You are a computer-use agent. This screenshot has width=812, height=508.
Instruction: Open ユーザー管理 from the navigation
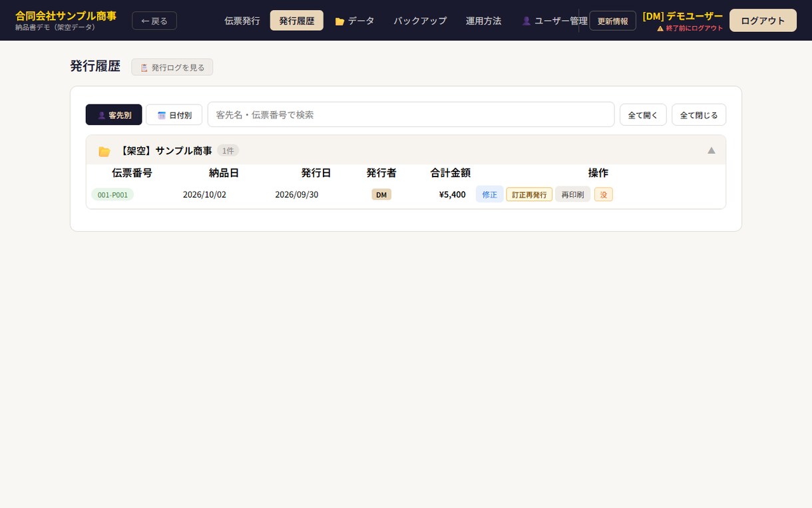point(554,21)
